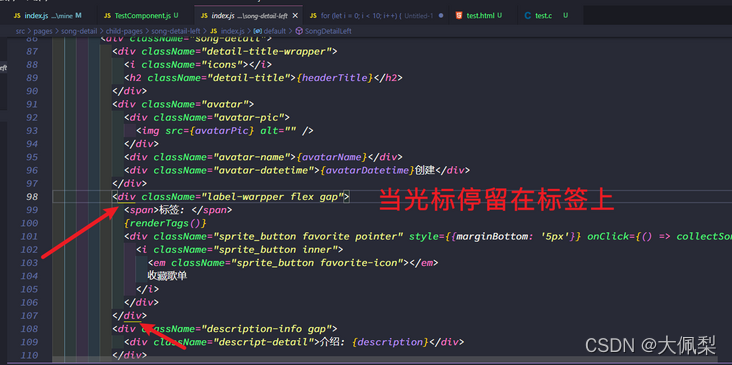Click the JS icon beside index.js in breadcrumbs

pyautogui.click(x=214, y=31)
